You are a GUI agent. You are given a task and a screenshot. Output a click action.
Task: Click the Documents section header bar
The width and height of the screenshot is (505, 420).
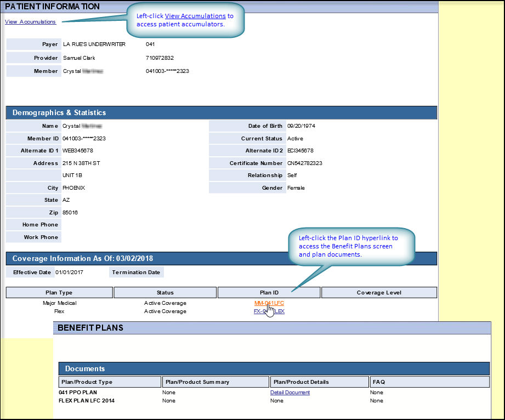[x=274, y=368]
